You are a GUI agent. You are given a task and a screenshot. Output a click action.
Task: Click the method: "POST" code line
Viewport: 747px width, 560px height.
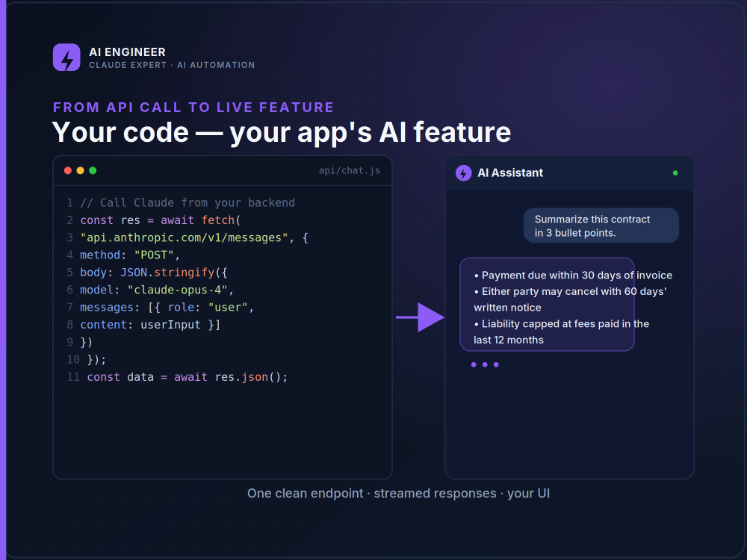coord(130,255)
